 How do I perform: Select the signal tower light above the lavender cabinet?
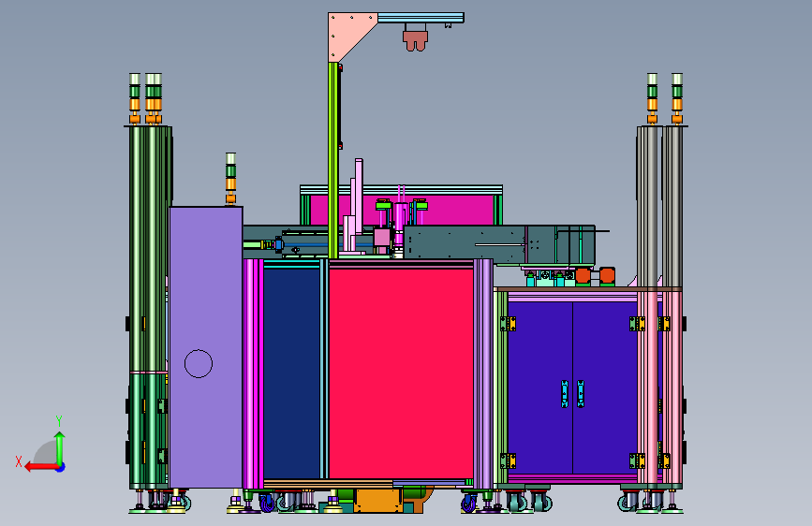pyautogui.click(x=230, y=179)
